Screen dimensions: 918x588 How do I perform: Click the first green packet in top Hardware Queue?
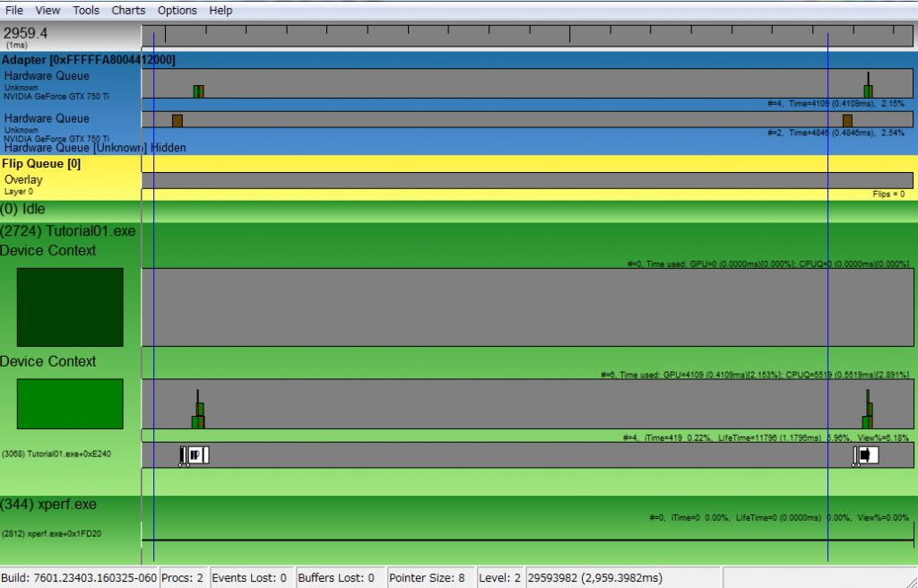pyautogui.click(x=198, y=91)
